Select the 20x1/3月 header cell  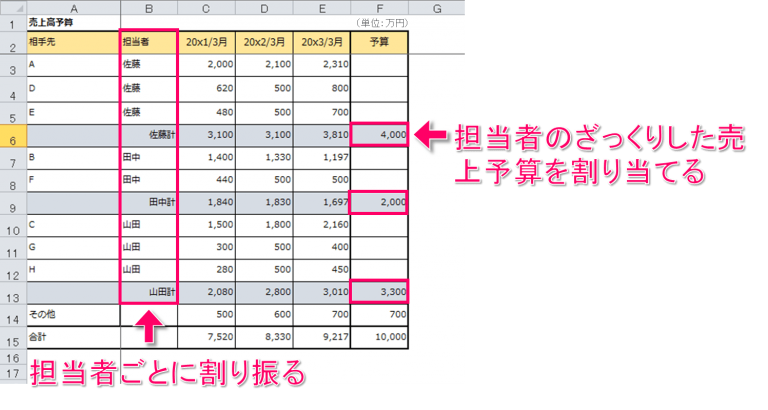207,42
